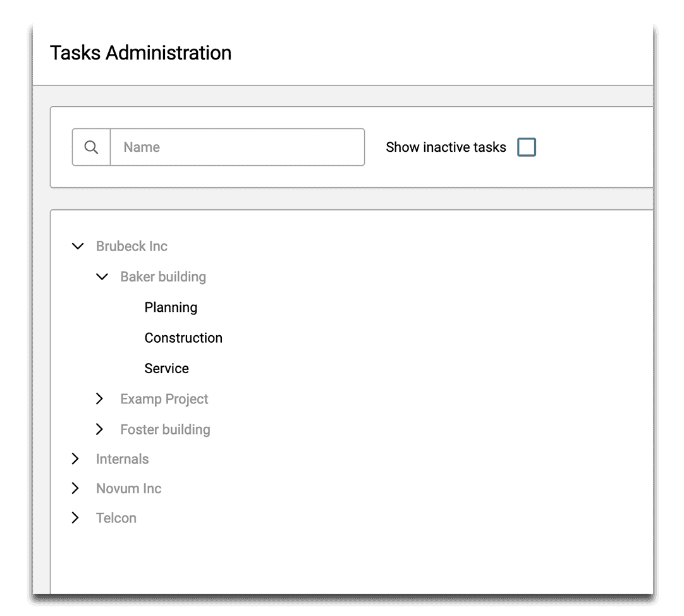The height and width of the screenshot is (616, 684).
Task: Click the Baker building label
Action: [163, 277]
